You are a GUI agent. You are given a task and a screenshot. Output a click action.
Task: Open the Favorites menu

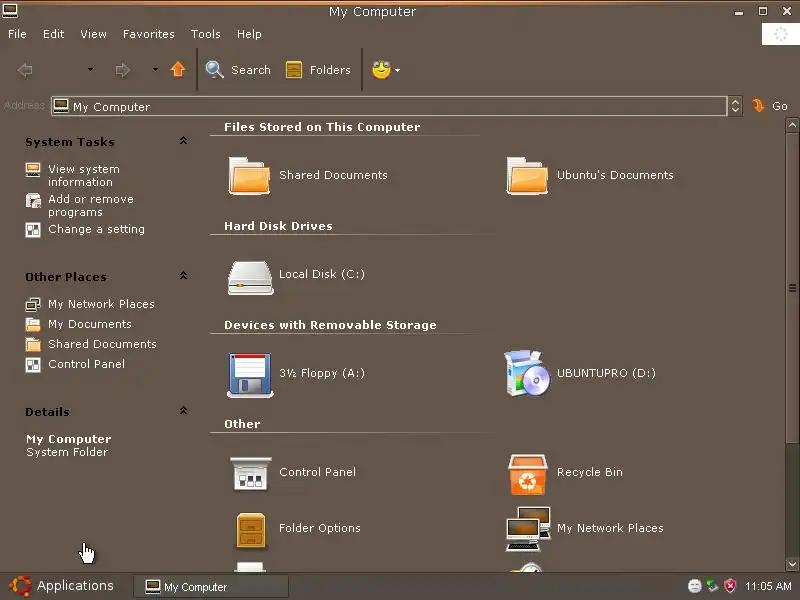pos(148,34)
